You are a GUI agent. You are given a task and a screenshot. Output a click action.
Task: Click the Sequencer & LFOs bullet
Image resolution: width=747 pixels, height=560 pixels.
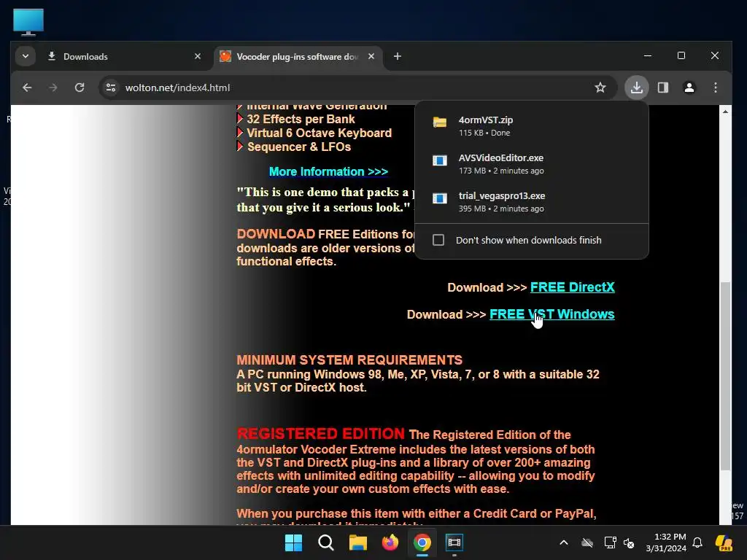(299, 147)
